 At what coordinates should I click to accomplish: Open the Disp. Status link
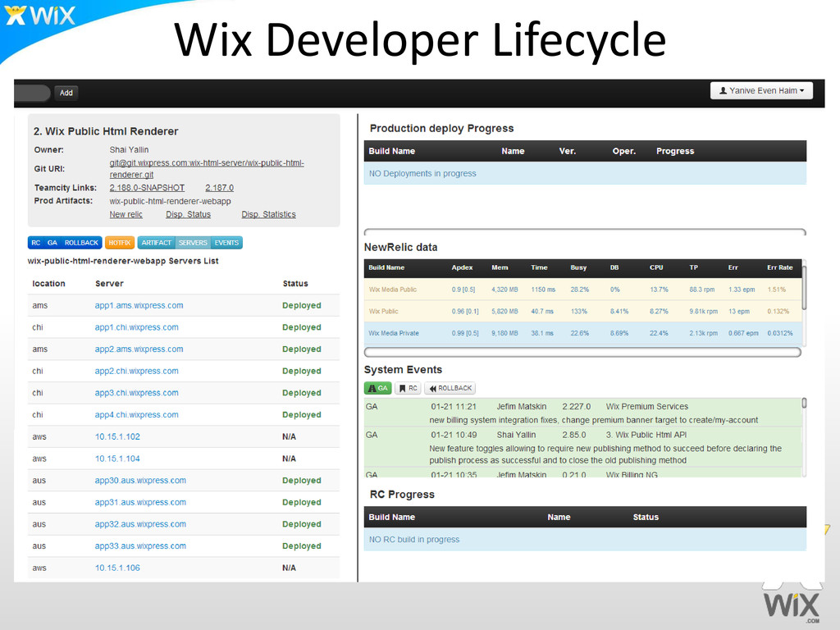point(188,214)
